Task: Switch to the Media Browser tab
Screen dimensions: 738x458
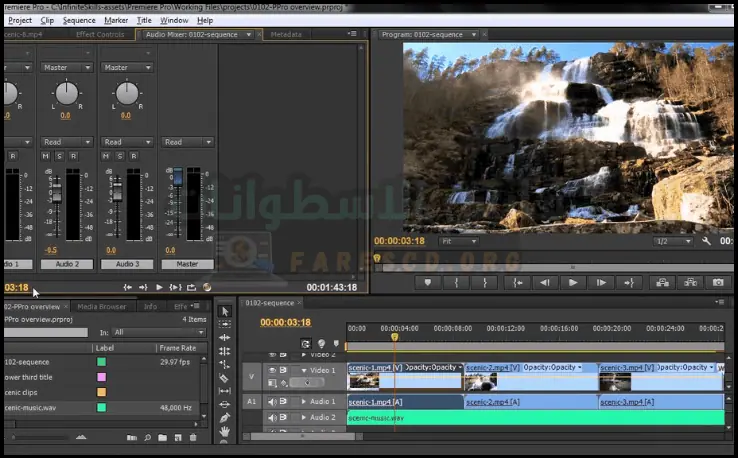Action: [102, 306]
